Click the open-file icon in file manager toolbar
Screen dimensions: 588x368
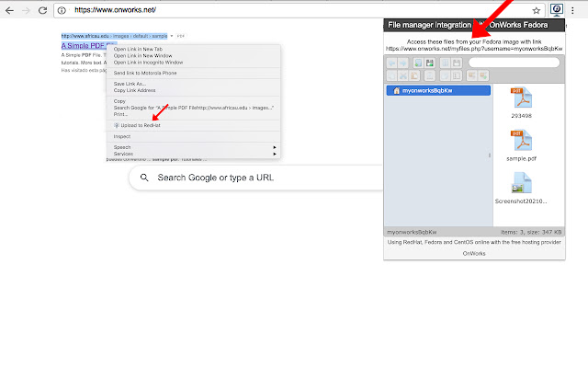tap(445, 63)
